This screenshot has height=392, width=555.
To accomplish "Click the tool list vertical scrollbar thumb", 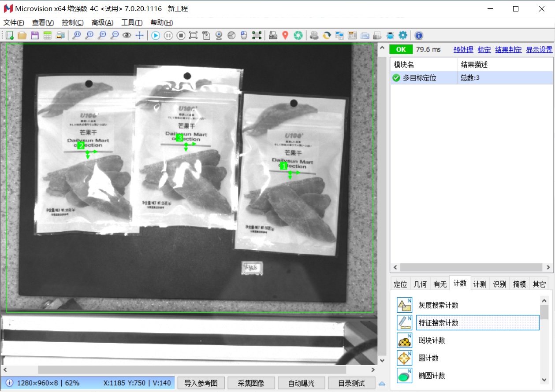I will pos(545,312).
